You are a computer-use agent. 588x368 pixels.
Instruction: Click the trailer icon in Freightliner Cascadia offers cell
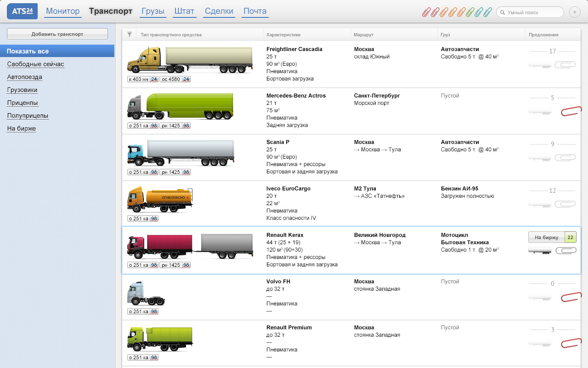pyautogui.click(x=539, y=65)
